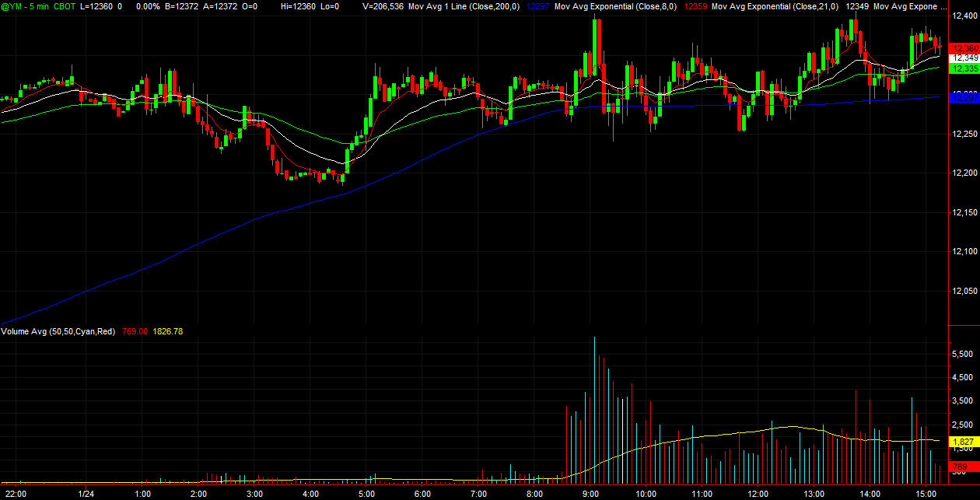Click the 'Hi=12360' high value
Image resolution: width=980 pixels, height=500 pixels.
pos(299,5)
